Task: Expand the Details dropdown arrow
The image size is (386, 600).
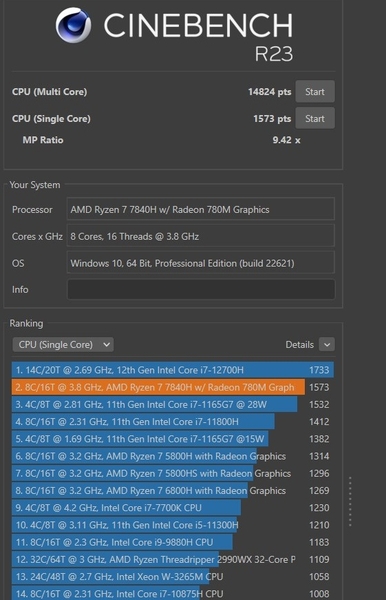Action: pyautogui.click(x=327, y=344)
